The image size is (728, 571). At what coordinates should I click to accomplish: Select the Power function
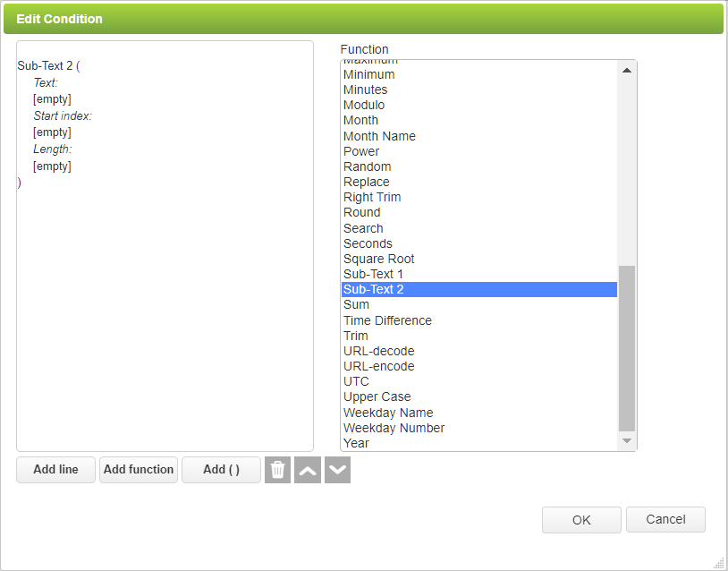[x=479, y=151]
